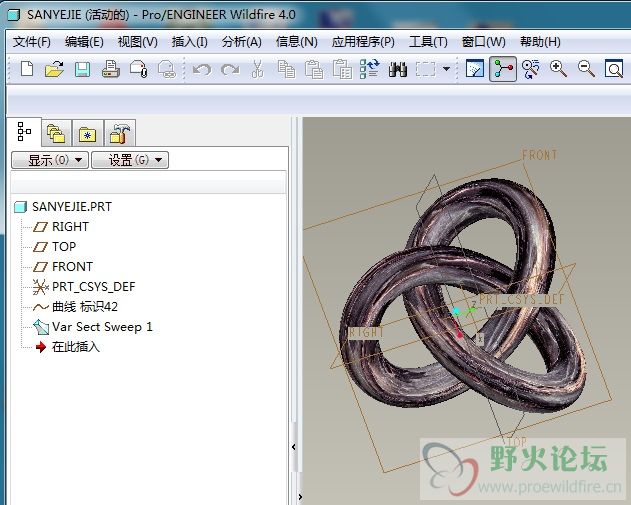
Task: Click PRT_CSYS_DEF label in viewport
Action: [x=522, y=299]
